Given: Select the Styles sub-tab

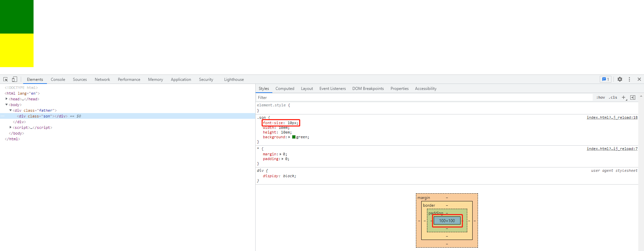Looking at the screenshot, I should pyautogui.click(x=264, y=89).
